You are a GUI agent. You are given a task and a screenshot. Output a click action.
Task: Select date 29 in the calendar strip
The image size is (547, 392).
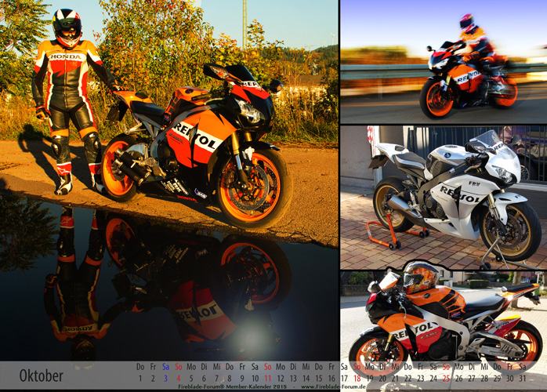coord(497,379)
